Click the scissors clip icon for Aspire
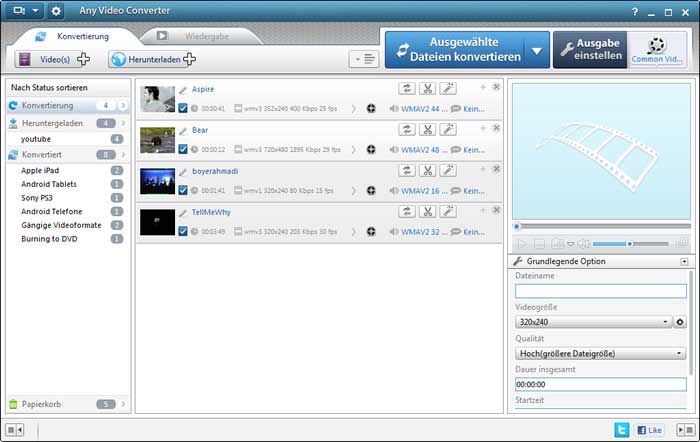Image resolution: width=700 pixels, height=442 pixels. pos(427,88)
